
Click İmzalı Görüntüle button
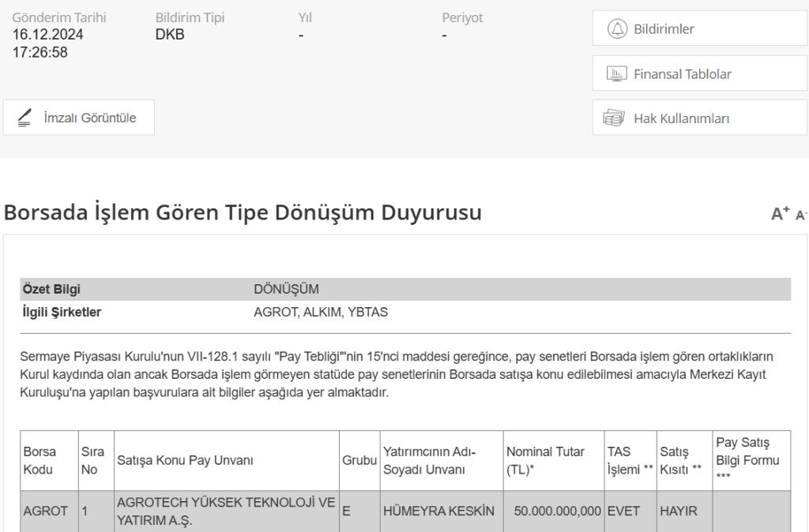pyautogui.click(x=79, y=118)
